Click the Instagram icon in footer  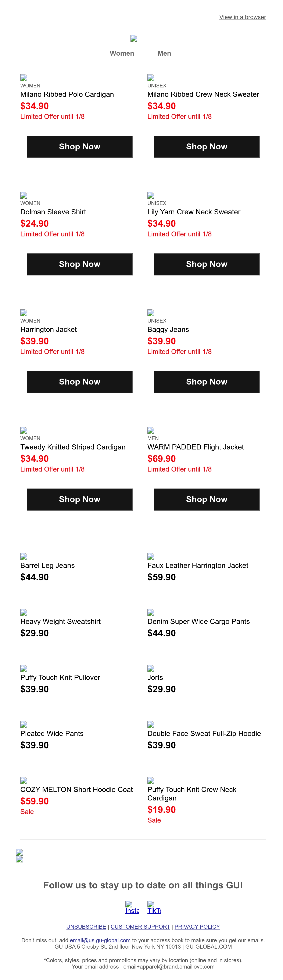tap(132, 907)
